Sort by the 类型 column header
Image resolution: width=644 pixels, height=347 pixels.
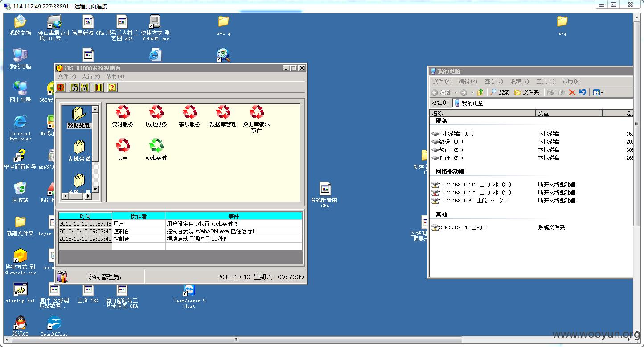(569, 113)
